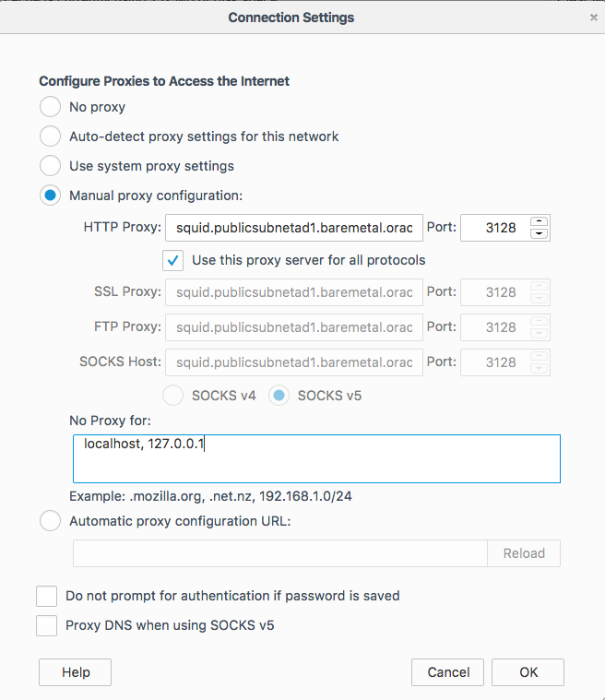The width and height of the screenshot is (605, 700).
Task: Confirm settings with the OK button
Action: 528,672
